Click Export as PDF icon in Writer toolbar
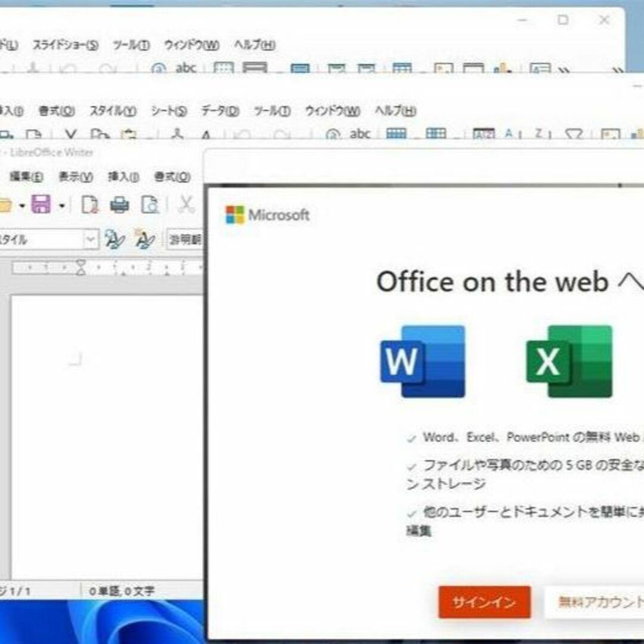 click(x=90, y=204)
